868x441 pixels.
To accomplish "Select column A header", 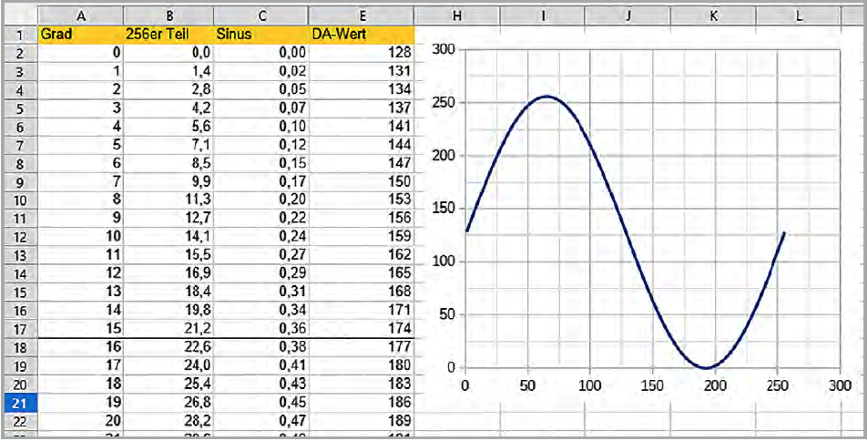I will click(81, 16).
